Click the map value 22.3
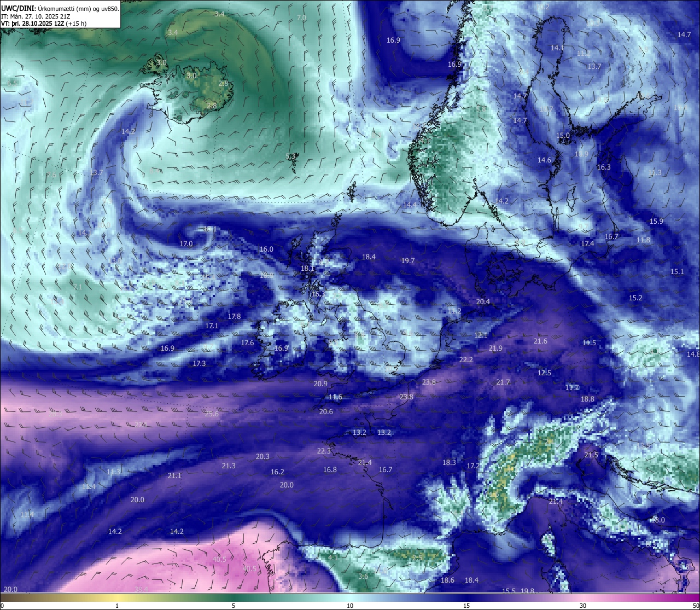This screenshot has height=610, width=700. (324, 451)
